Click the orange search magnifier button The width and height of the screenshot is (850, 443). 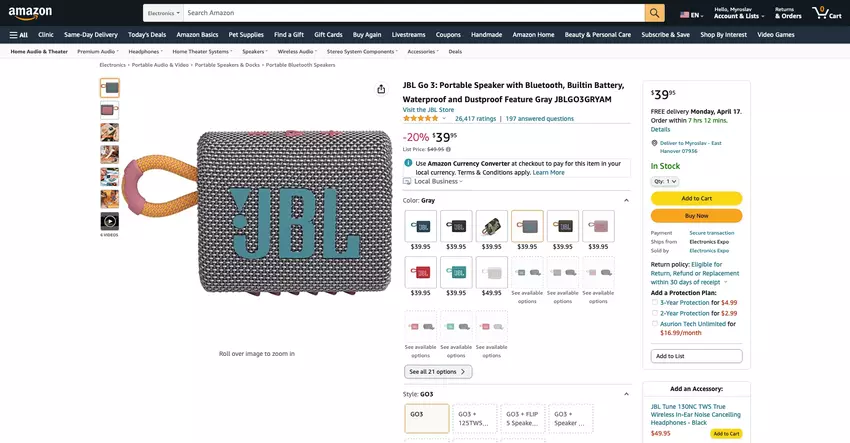click(x=654, y=13)
